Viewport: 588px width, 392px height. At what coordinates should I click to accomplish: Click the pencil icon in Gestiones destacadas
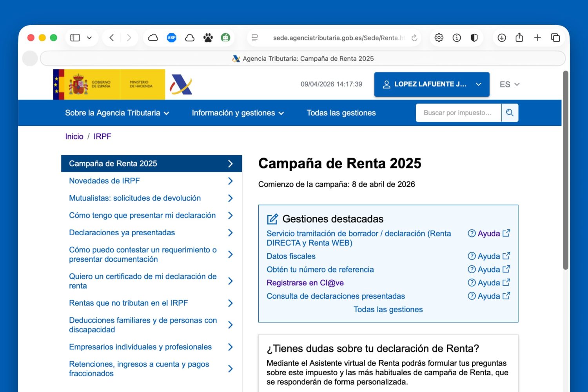point(271,219)
